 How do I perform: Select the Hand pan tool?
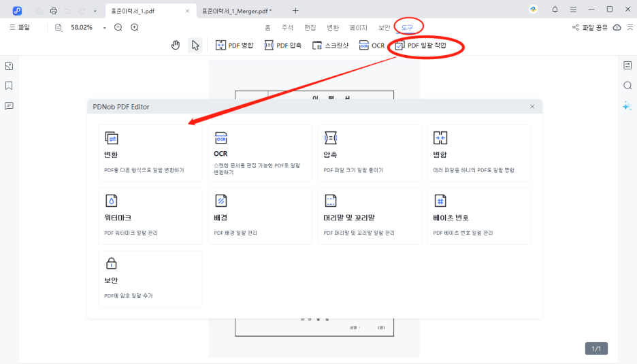pos(176,45)
